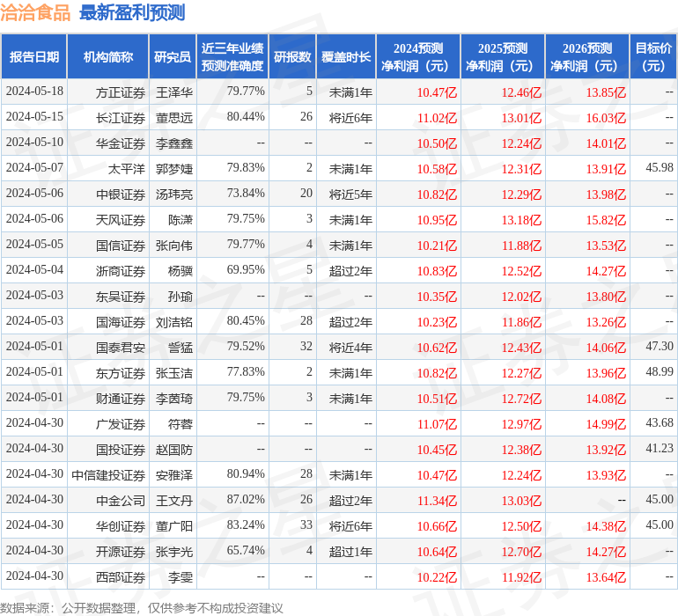Click the date 2024-05-15
678x616 pixels.
click(x=34, y=117)
